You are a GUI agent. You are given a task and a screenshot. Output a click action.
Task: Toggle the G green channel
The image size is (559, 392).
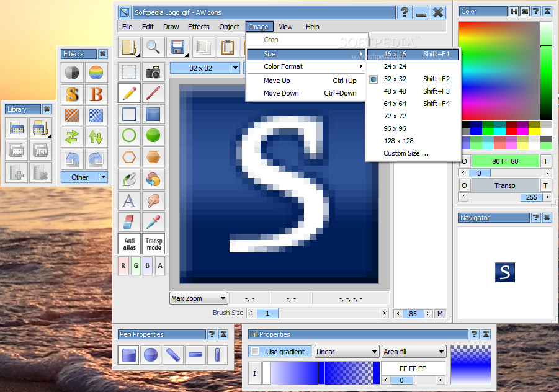[136, 266]
